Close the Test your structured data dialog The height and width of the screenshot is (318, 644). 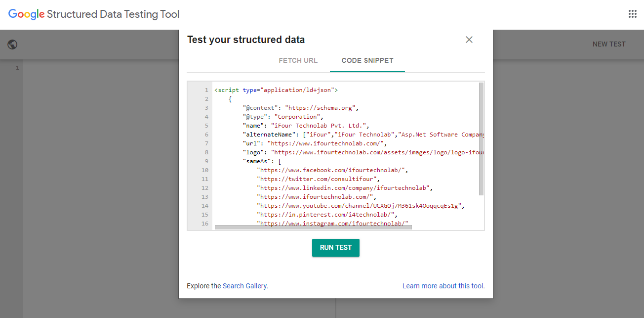point(469,40)
